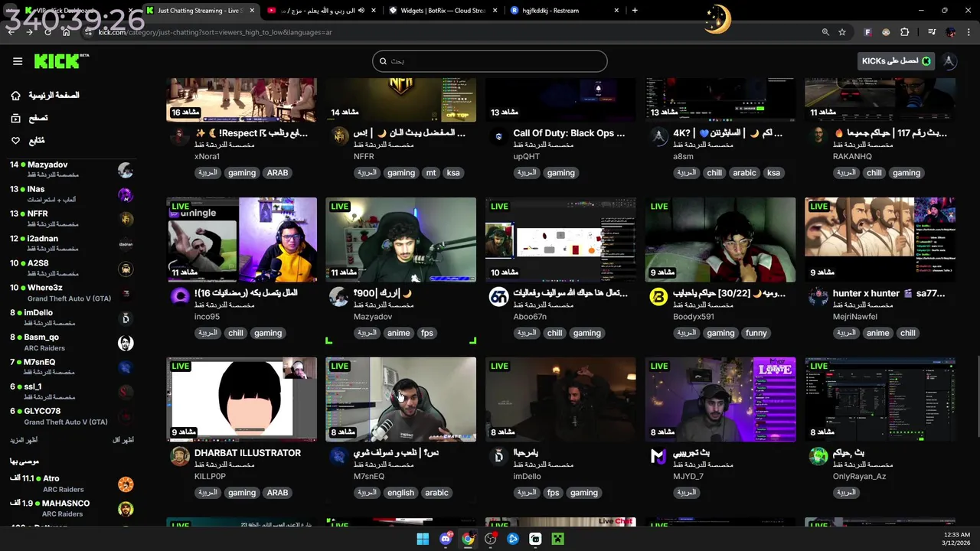This screenshot has height=551, width=980.
Task: Close the Just Chatting Streaming tab
Action: (252, 11)
